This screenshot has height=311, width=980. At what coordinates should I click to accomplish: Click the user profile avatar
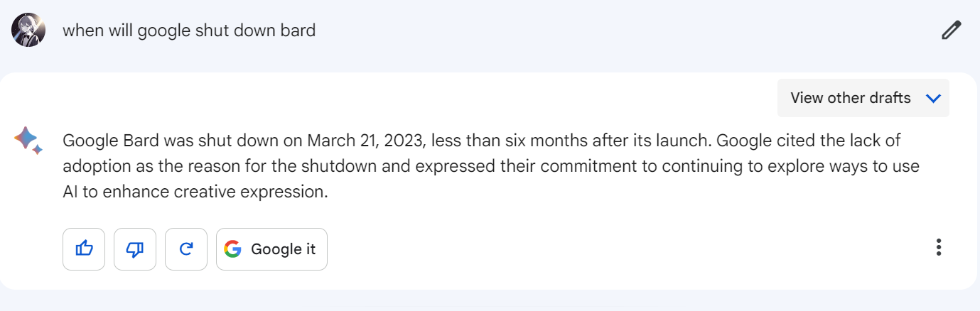click(29, 30)
